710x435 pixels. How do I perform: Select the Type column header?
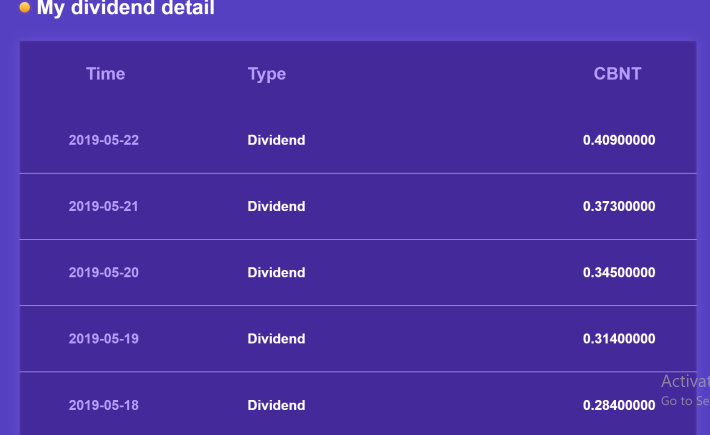267,74
